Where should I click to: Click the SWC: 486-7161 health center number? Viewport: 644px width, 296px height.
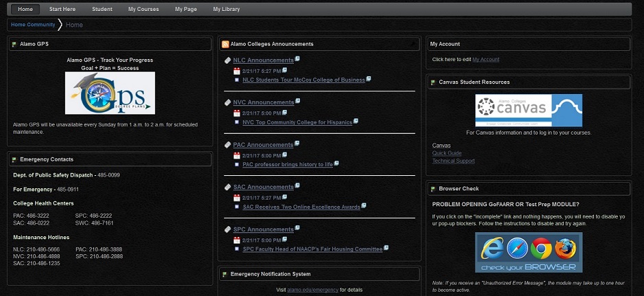coord(95,223)
